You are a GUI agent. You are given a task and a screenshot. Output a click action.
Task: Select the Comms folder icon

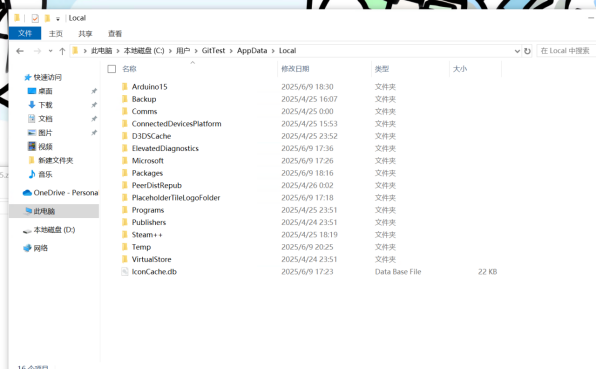pos(124,111)
